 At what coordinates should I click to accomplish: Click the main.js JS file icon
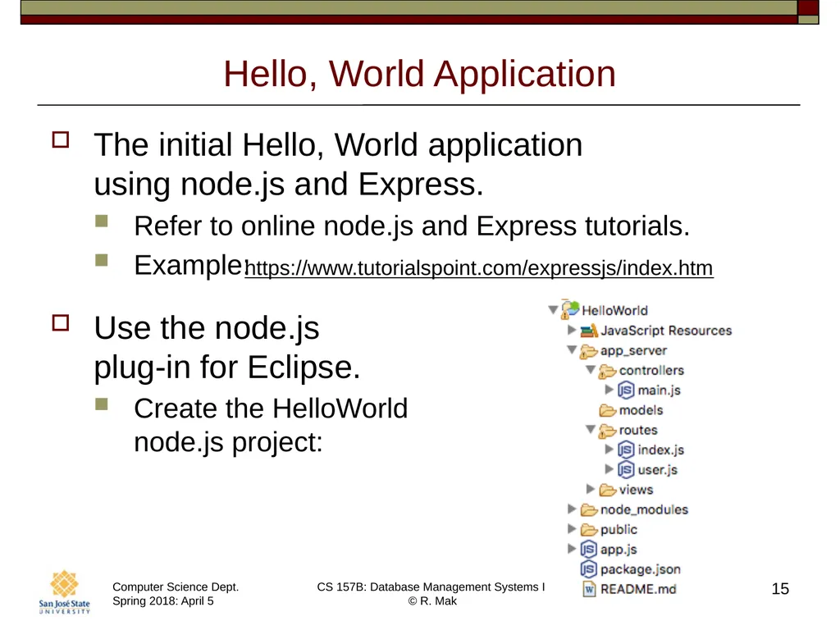click(x=626, y=390)
